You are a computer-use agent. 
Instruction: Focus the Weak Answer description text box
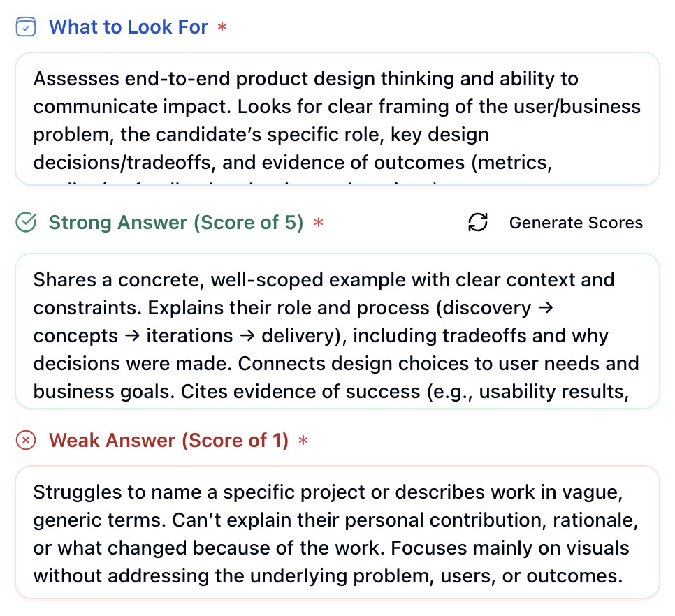pyautogui.click(x=337, y=531)
